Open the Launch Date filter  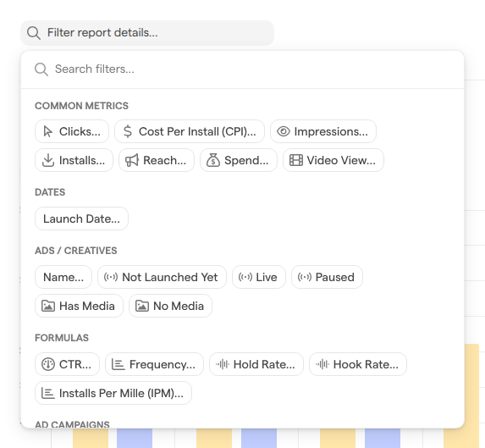[81, 218]
